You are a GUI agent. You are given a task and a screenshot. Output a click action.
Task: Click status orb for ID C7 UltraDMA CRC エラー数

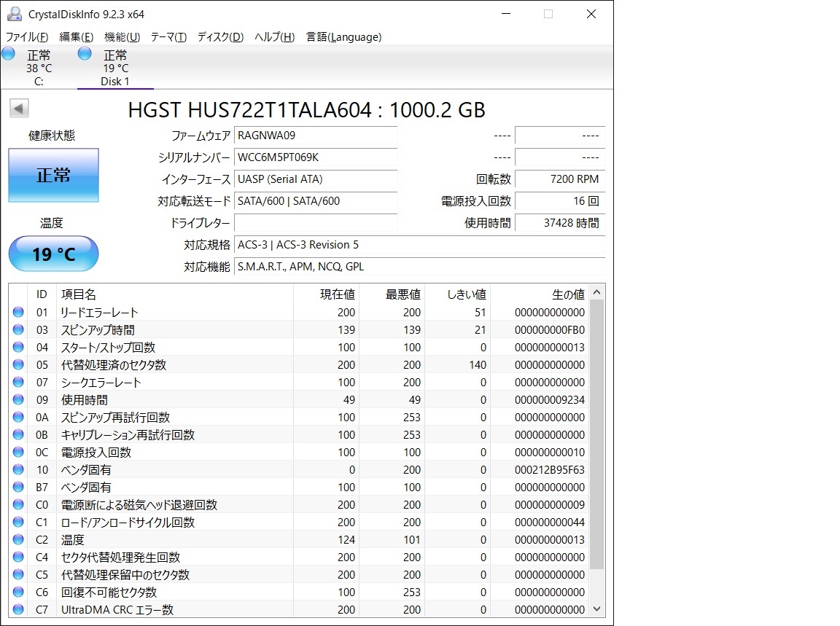18,609
